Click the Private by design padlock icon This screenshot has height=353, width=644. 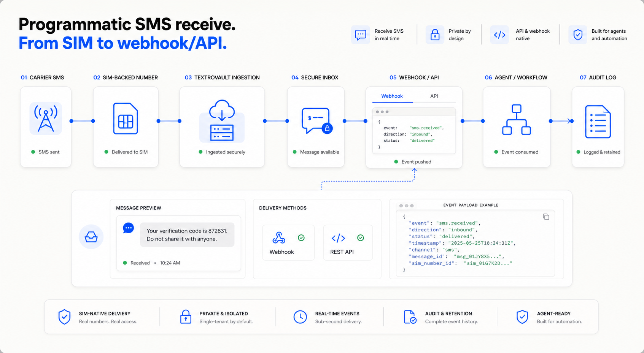click(435, 35)
